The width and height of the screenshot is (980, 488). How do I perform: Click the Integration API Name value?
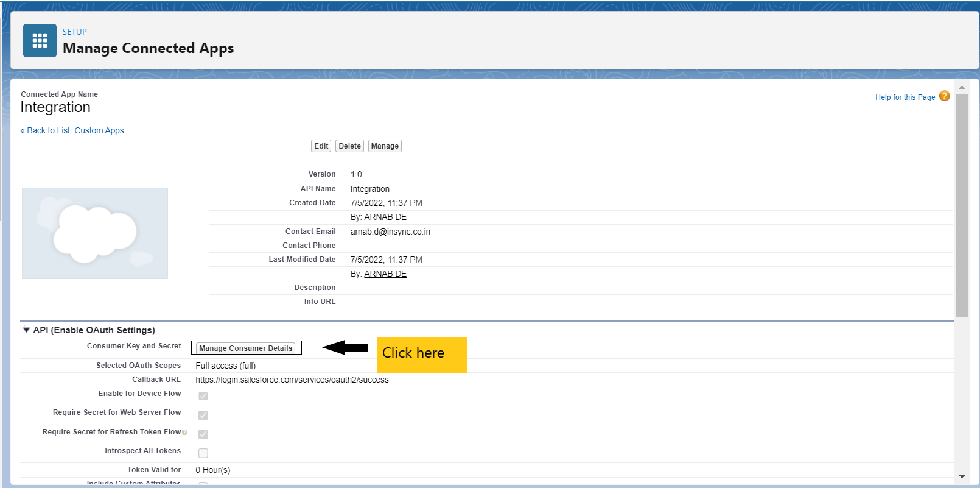(370, 189)
